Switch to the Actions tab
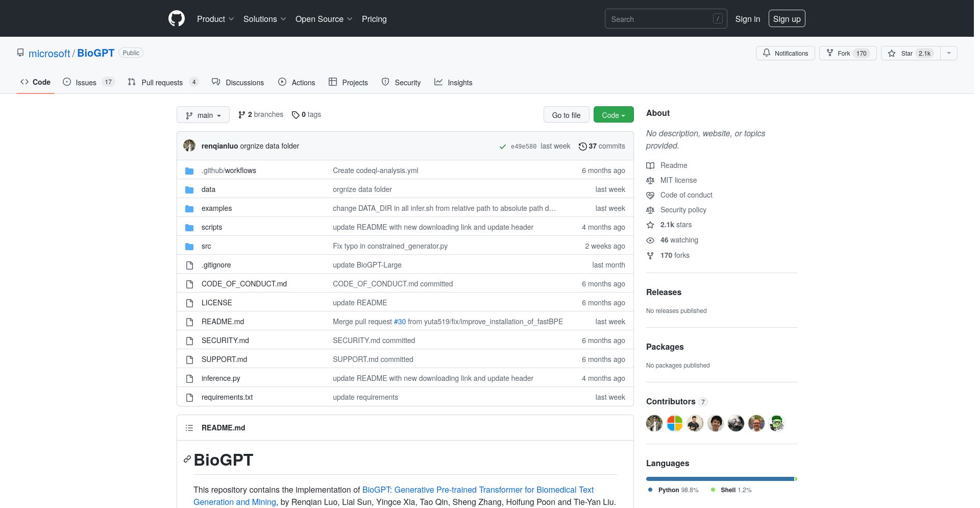The height and width of the screenshot is (508, 980). [297, 82]
